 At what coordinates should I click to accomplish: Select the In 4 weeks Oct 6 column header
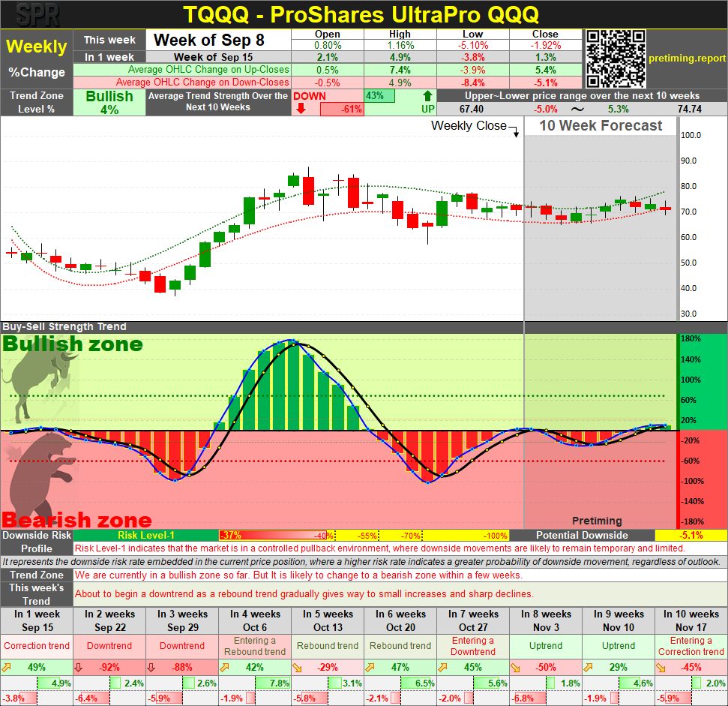(x=255, y=620)
